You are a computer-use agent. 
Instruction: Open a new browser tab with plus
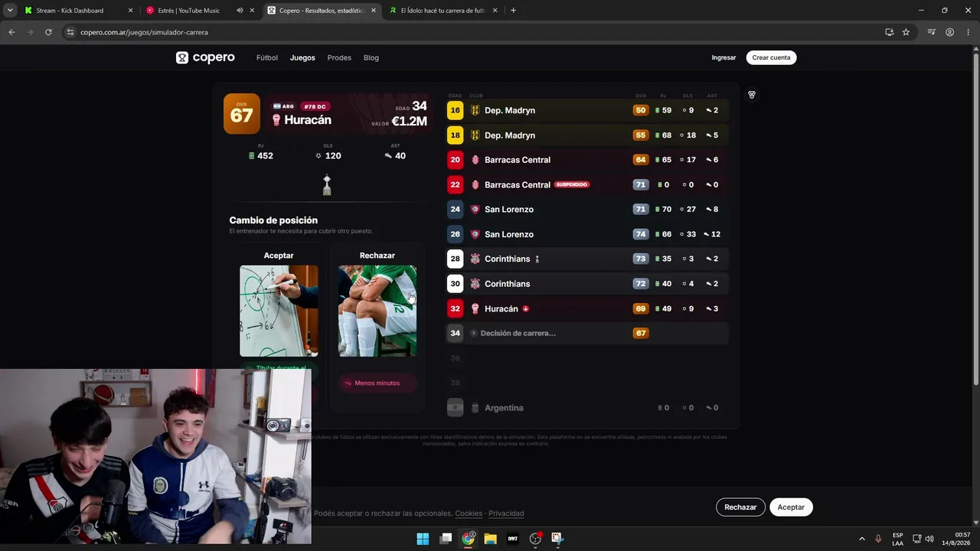[x=513, y=11]
